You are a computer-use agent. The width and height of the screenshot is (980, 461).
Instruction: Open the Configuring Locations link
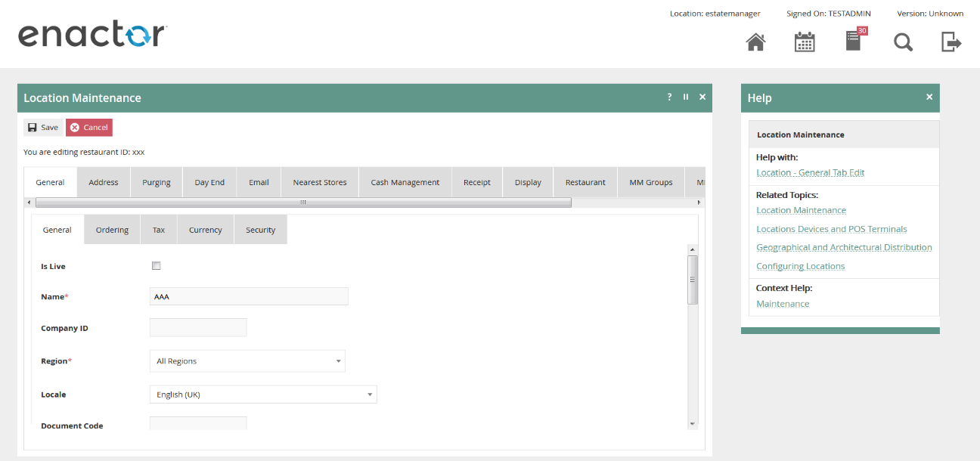click(x=801, y=266)
